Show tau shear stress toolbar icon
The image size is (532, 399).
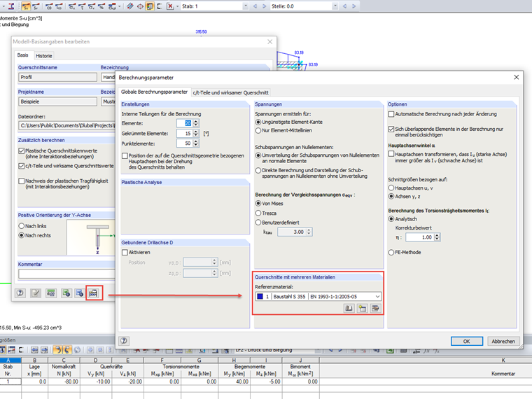81,6
